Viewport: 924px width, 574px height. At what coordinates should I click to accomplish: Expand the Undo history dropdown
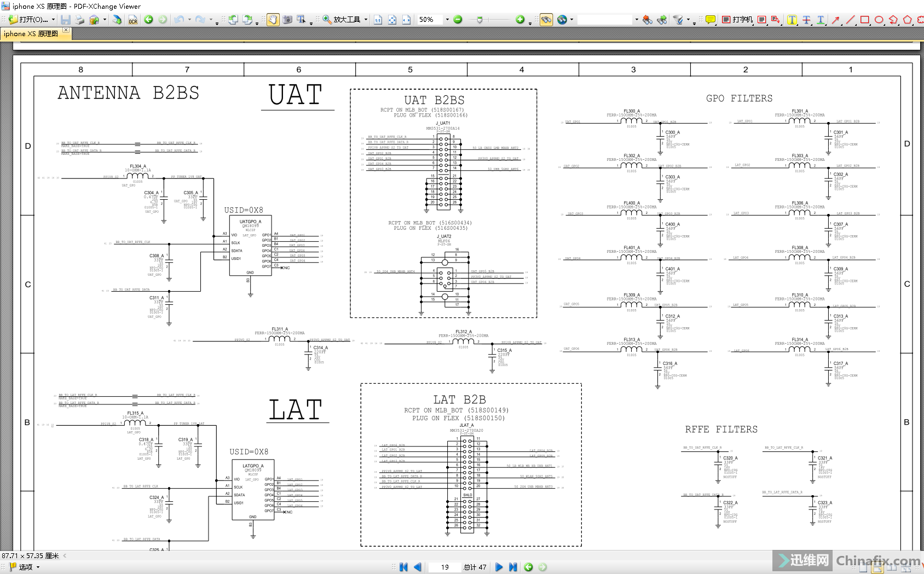coord(189,20)
